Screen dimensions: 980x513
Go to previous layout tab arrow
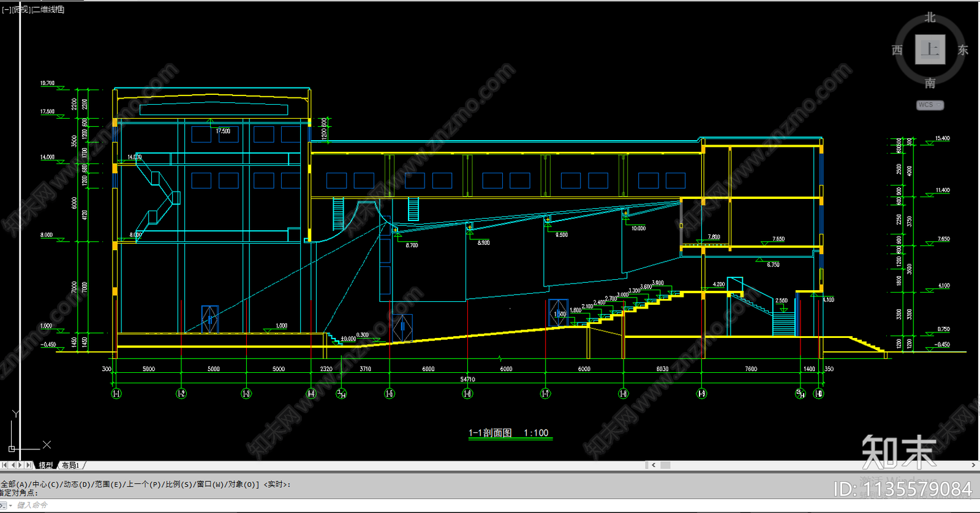[13, 465]
